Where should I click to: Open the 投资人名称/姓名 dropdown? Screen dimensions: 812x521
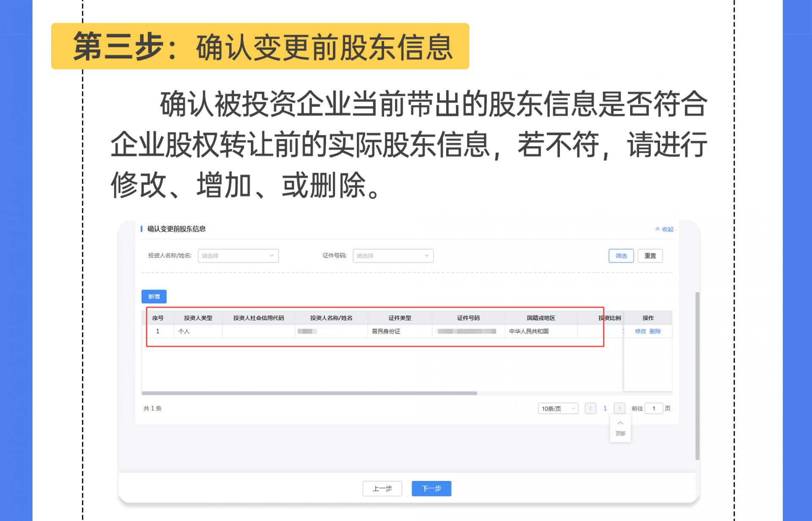tap(238, 256)
